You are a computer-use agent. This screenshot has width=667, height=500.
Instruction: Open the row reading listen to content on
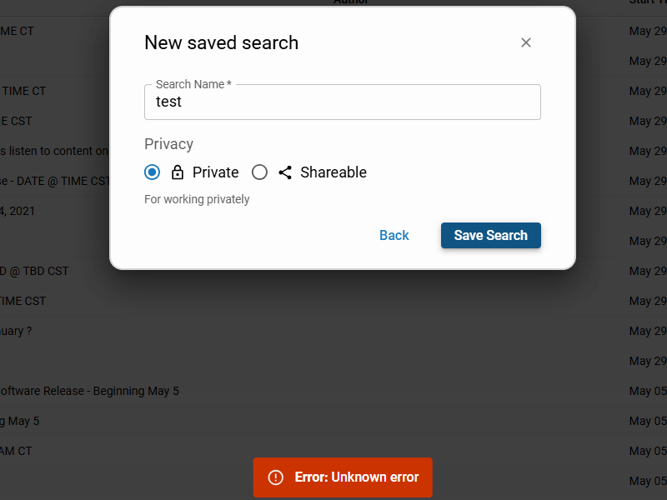point(54,151)
